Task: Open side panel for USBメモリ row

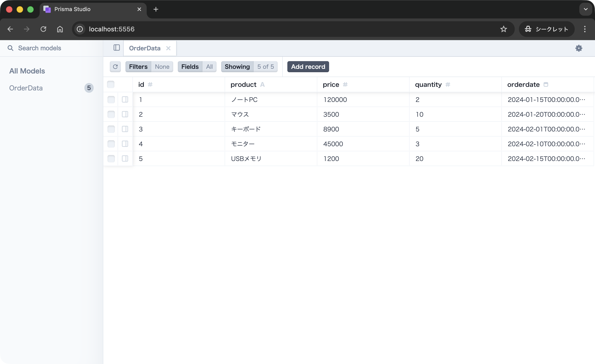Action: pyautogui.click(x=125, y=158)
